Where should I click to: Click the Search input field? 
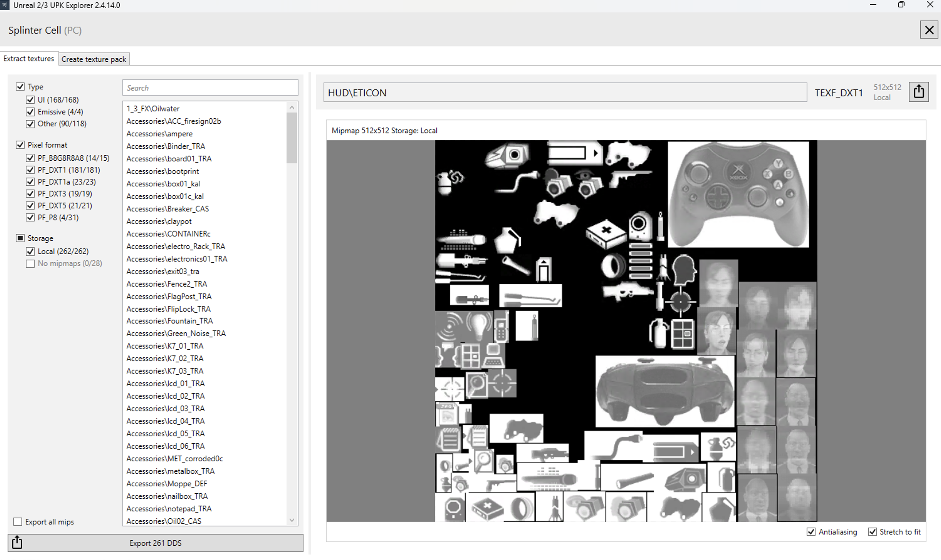[x=210, y=88]
